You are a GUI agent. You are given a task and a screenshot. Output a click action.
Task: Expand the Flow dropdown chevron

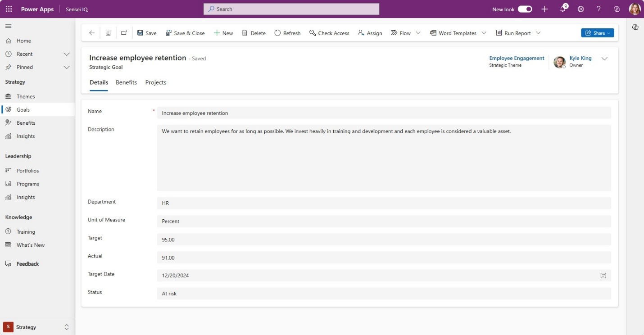click(418, 33)
